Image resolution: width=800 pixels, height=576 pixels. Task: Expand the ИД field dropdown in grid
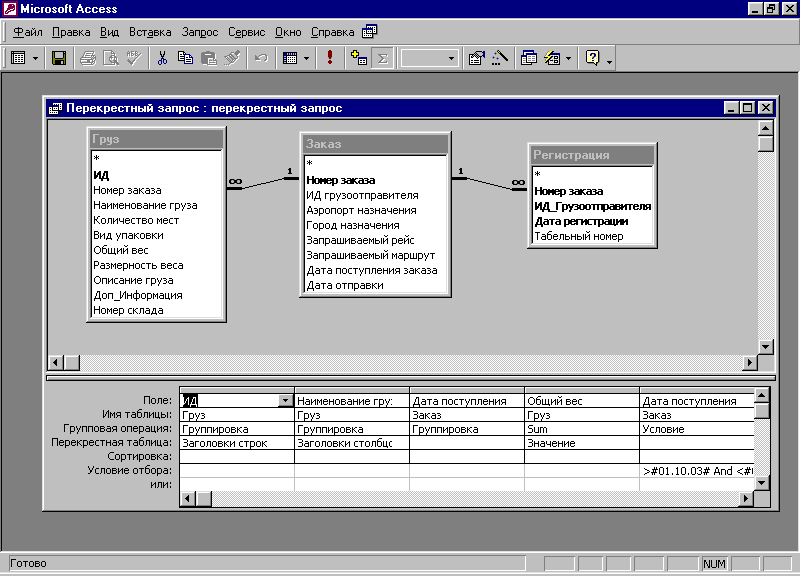pos(286,401)
